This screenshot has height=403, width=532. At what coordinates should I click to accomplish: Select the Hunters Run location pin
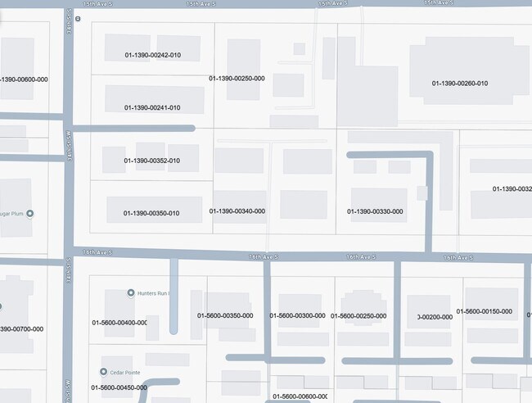pyautogui.click(x=131, y=293)
